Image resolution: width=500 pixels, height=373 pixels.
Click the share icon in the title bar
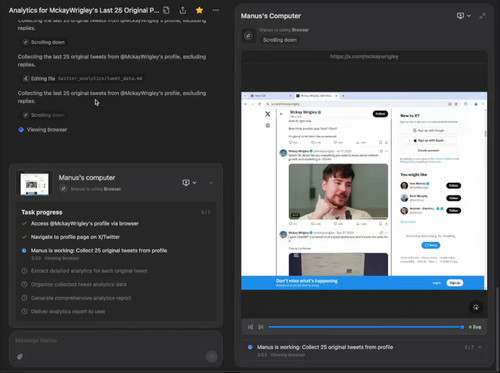[x=183, y=10]
